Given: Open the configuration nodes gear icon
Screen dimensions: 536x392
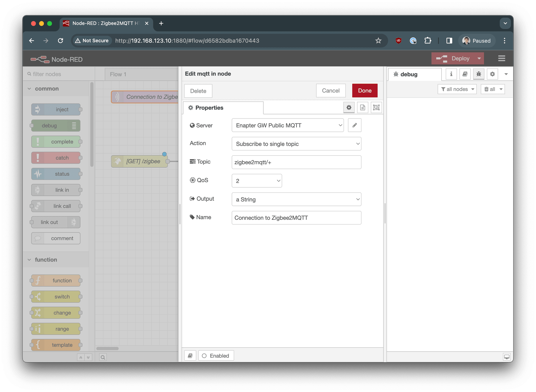Looking at the screenshot, I should pos(493,74).
